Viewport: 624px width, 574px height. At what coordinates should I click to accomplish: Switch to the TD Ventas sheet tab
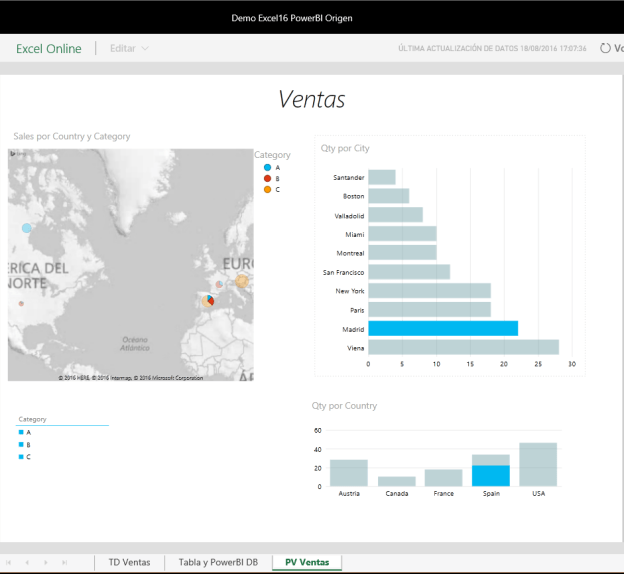tap(129, 562)
